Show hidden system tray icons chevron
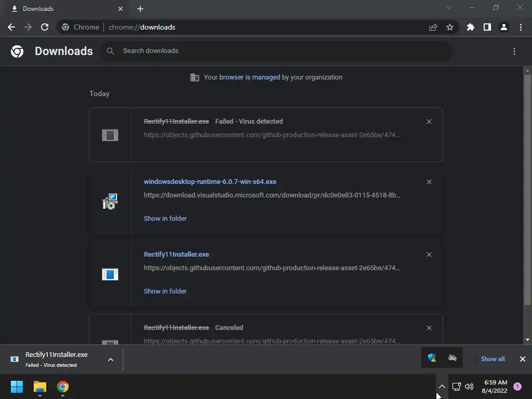The height and width of the screenshot is (399, 532). (442, 387)
